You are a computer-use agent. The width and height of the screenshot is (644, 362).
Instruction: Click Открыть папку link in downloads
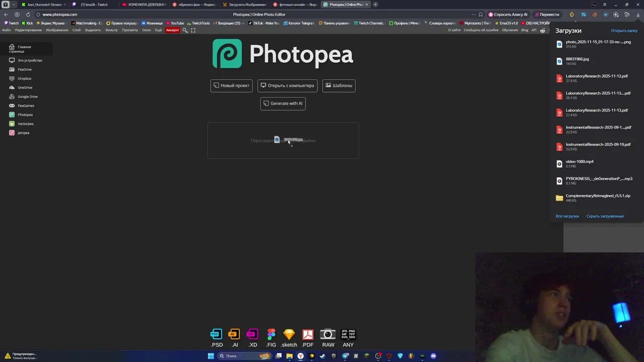(624, 31)
